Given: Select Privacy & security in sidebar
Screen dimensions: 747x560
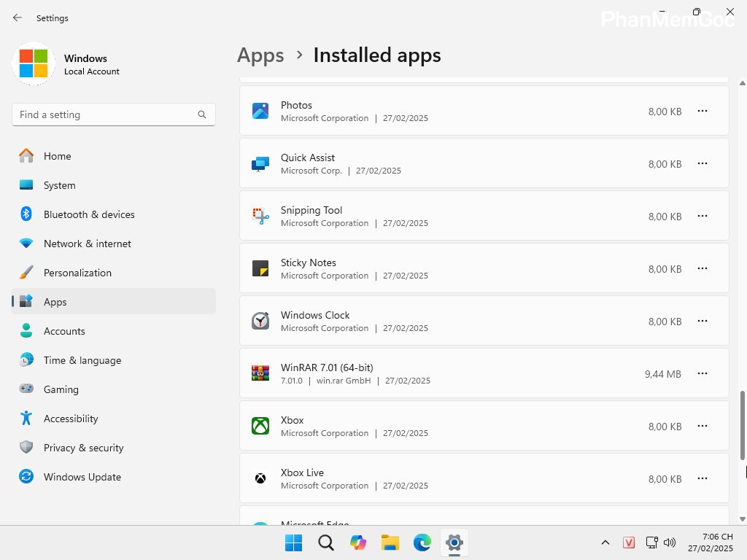Looking at the screenshot, I should point(82,448).
